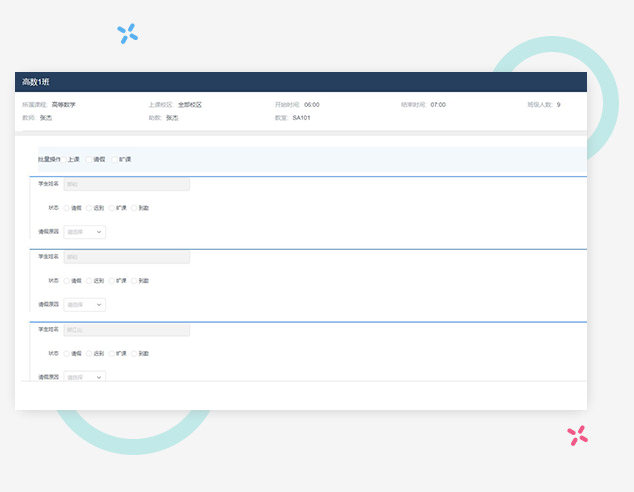Image resolution: width=634 pixels, height=492 pixels.
Task: Check the batch 旷课 checkbox
Action: click(x=114, y=160)
